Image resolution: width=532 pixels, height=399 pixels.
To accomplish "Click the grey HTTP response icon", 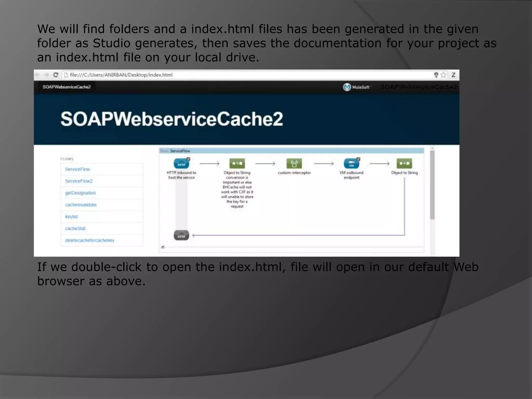I will [181, 235].
